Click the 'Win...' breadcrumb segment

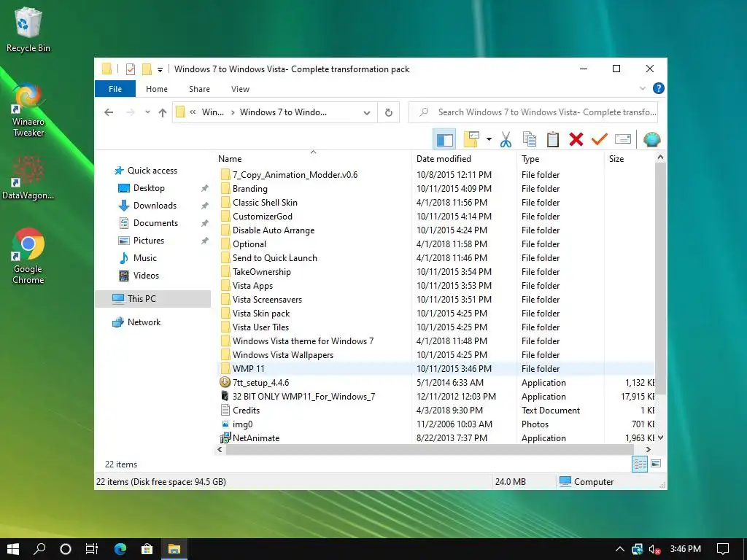[x=213, y=112]
